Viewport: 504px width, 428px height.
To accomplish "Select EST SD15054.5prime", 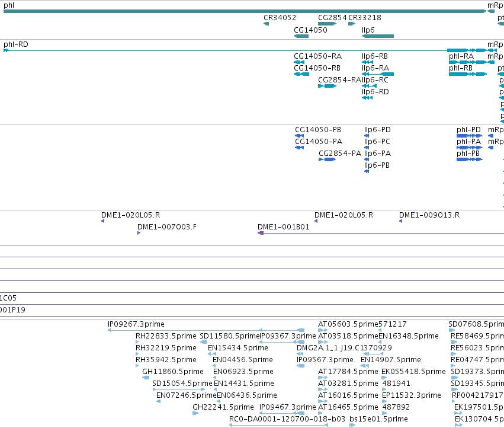I will pos(182,384).
